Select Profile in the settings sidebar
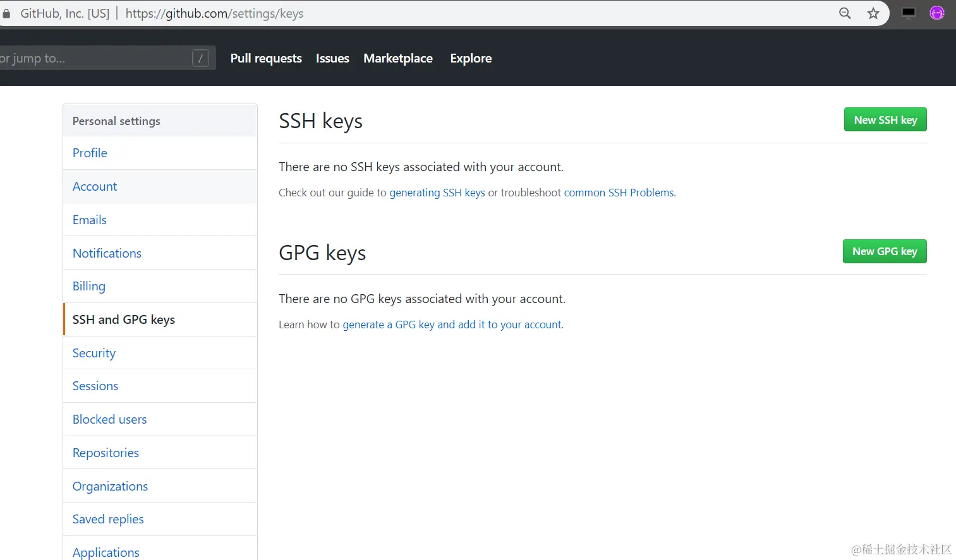 click(160, 153)
